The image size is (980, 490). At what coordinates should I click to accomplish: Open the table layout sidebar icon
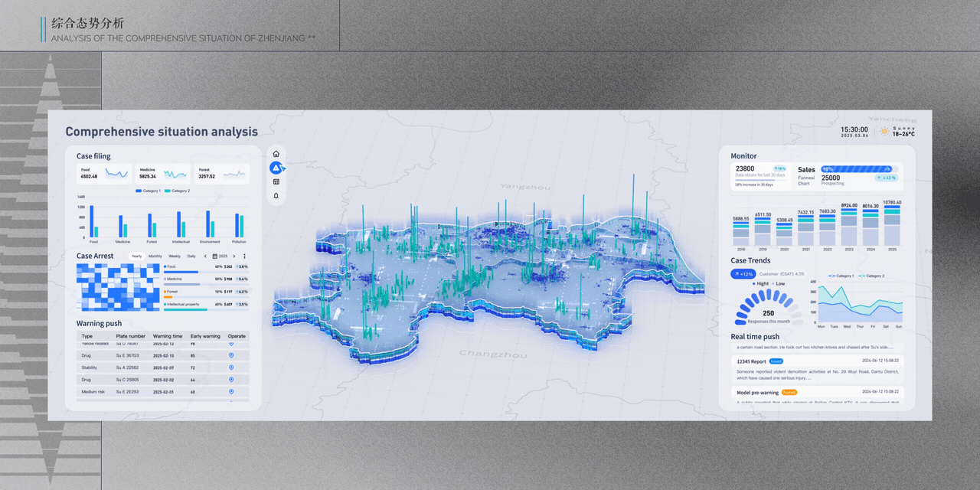pos(276,181)
